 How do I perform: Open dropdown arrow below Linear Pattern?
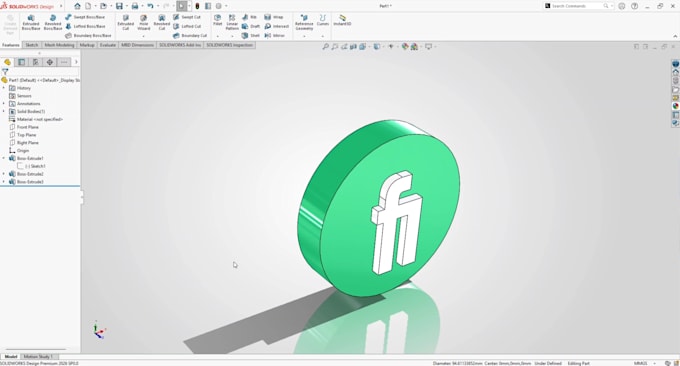pos(232,36)
